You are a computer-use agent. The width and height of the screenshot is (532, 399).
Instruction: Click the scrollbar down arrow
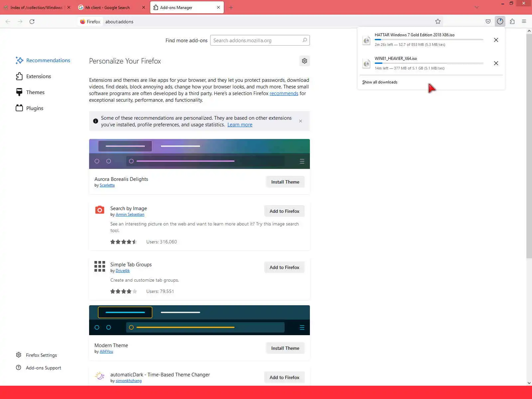coord(529,383)
